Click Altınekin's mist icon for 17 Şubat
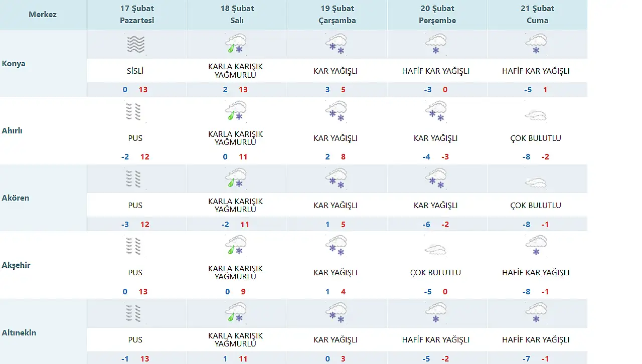Image resolution: width=642 pixels, height=364 pixels. click(x=134, y=313)
